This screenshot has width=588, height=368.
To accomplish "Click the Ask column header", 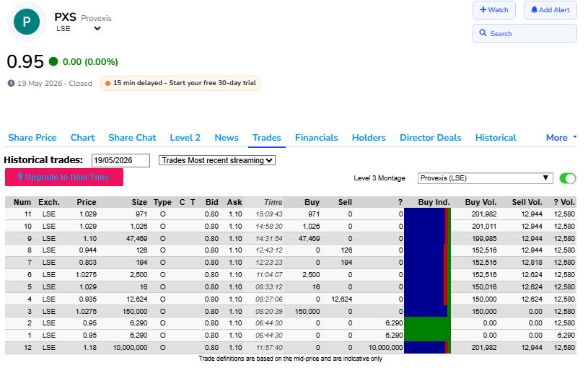I will pyautogui.click(x=234, y=202).
